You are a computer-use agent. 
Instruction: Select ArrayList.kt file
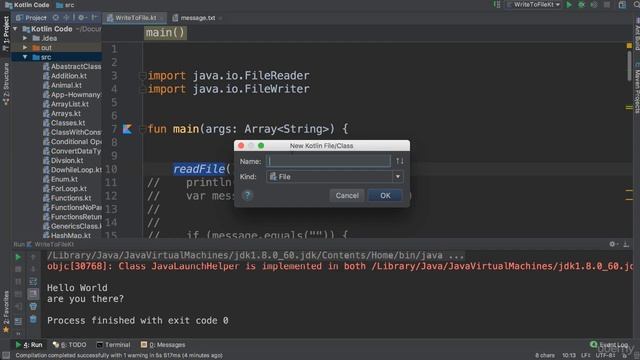tap(69, 104)
